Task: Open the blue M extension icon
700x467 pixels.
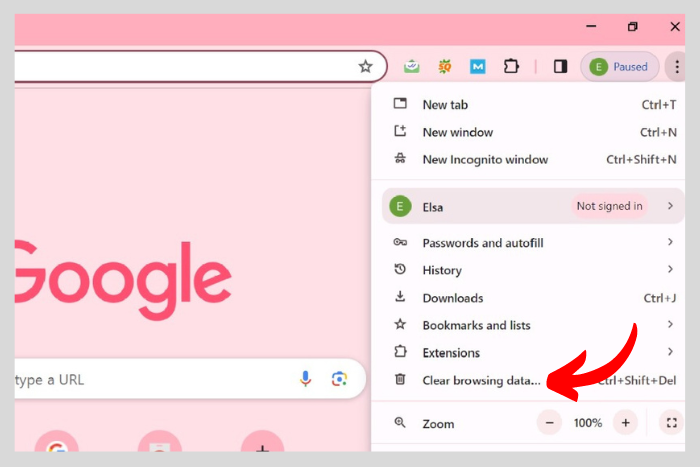Action: pos(478,67)
